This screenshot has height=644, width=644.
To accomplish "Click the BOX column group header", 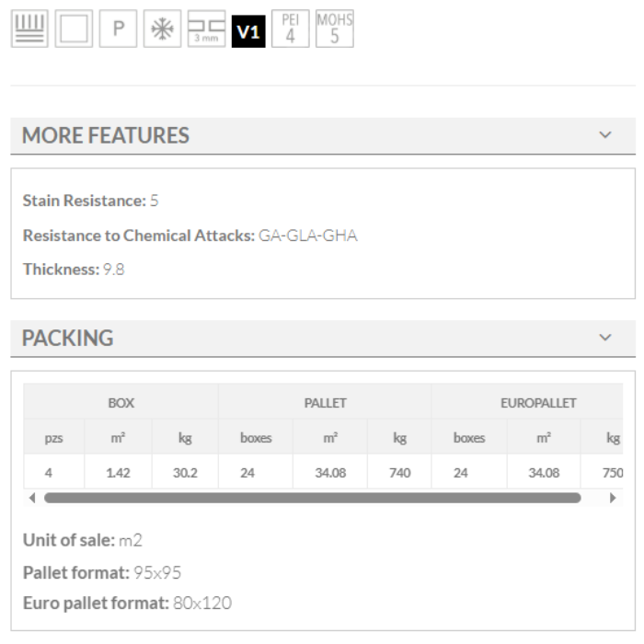I will pos(121,403).
